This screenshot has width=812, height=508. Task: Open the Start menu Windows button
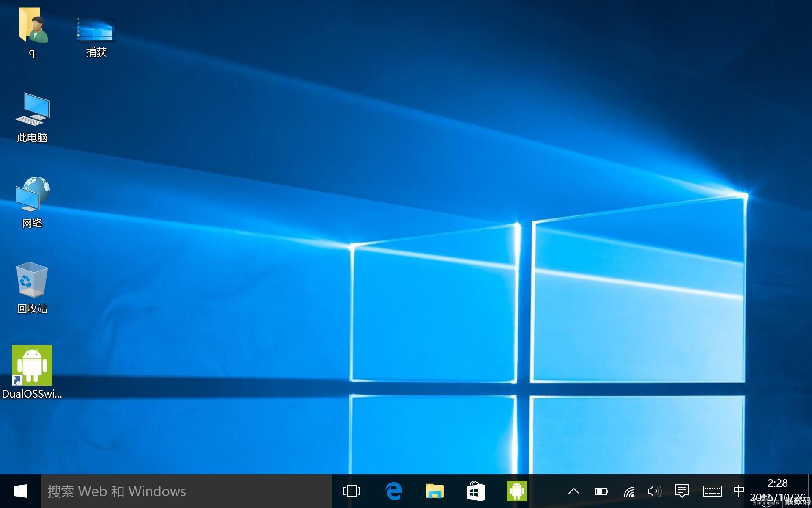click(20, 491)
